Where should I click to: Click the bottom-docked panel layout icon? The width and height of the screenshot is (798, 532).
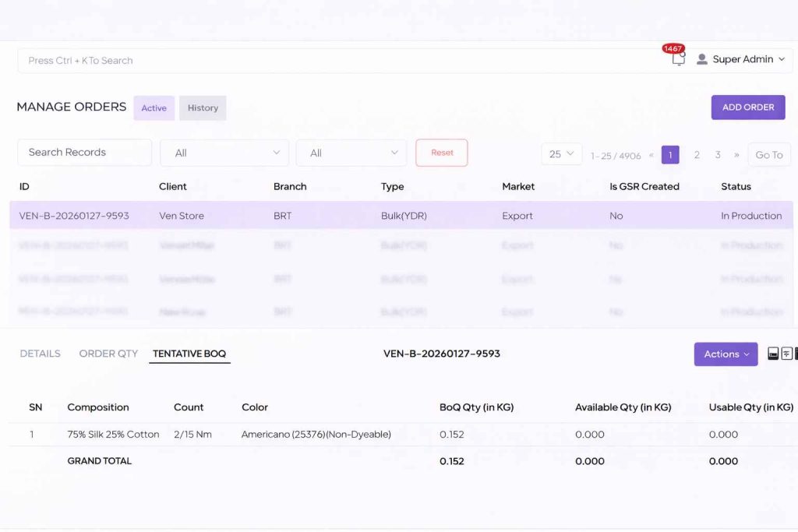pos(773,354)
